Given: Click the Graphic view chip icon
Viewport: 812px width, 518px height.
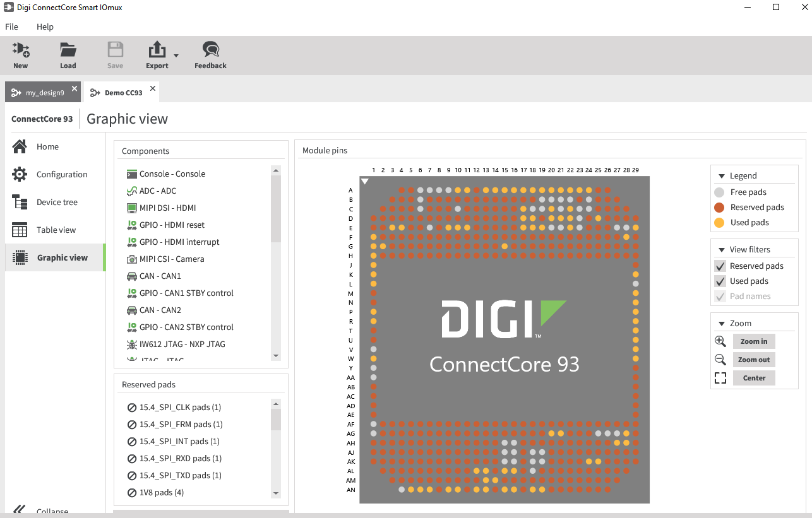Looking at the screenshot, I should [20, 257].
